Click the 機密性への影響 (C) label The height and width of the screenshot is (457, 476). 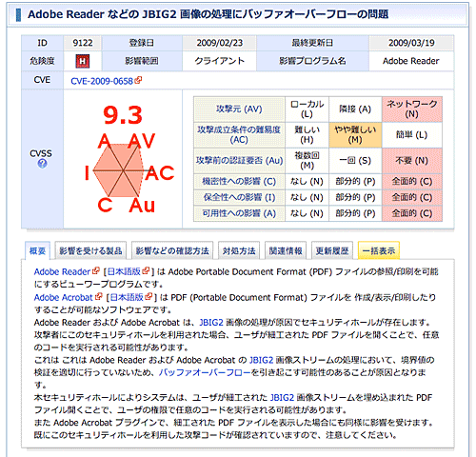[239, 182]
